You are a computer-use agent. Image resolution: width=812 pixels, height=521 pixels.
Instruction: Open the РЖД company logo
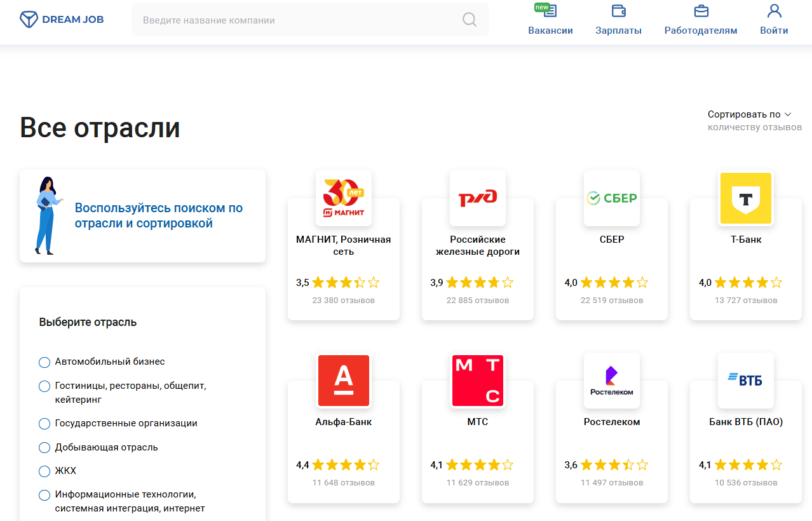[478, 198]
